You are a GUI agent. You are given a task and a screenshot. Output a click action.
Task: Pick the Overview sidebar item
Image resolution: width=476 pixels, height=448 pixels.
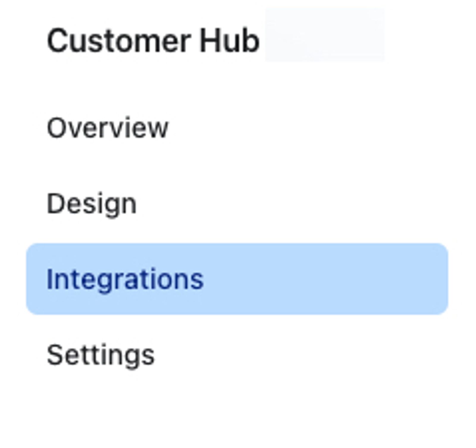coord(107,128)
